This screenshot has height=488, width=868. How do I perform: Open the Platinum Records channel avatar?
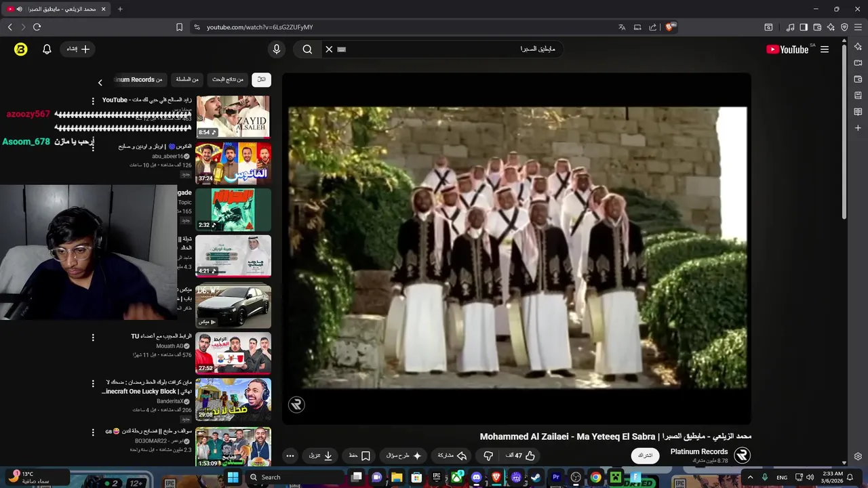pyautogui.click(x=742, y=455)
